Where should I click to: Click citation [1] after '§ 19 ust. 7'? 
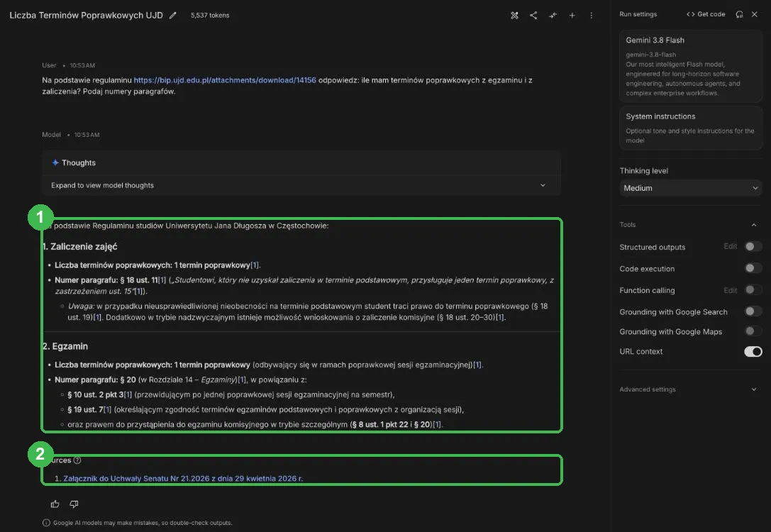[x=108, y=409]
